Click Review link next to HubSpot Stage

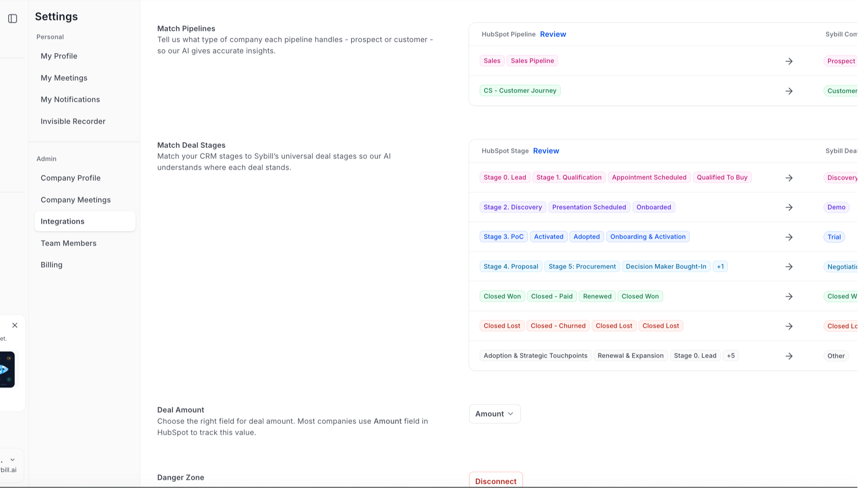coord(546,151)
